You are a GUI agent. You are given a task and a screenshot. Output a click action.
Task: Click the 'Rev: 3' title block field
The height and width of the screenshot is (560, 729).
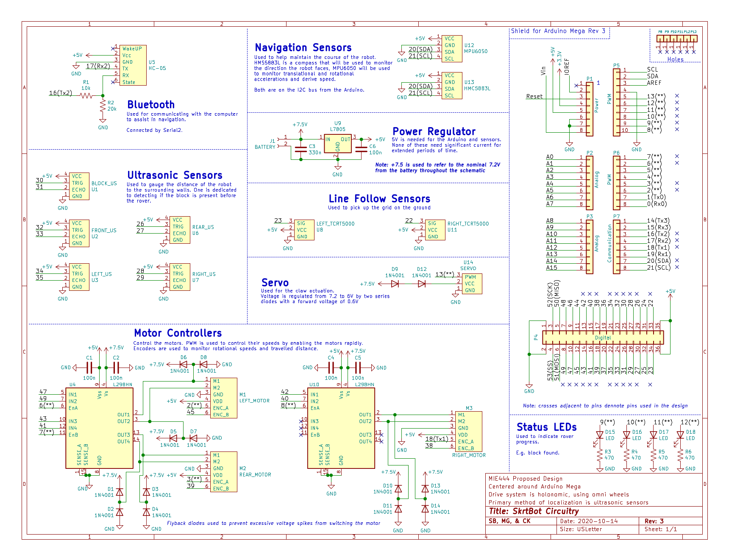pyautogui.click(x=654, y=521)
